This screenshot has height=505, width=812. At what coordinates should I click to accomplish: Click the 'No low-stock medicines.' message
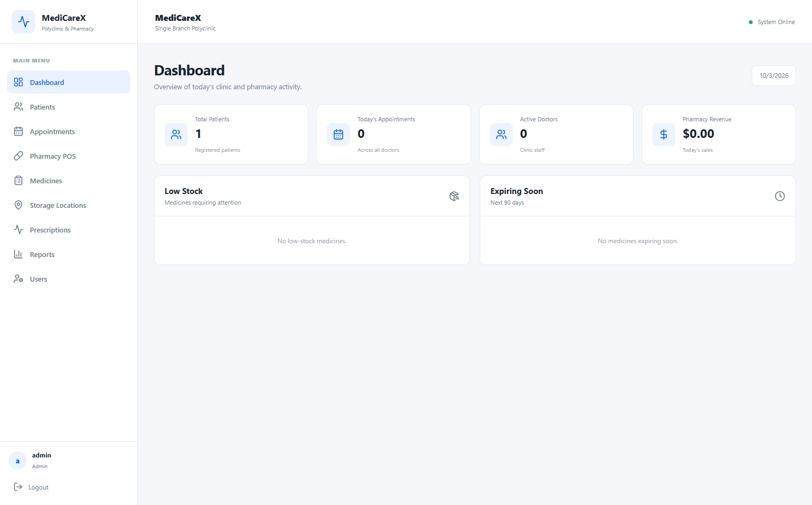tap(312, 241)
